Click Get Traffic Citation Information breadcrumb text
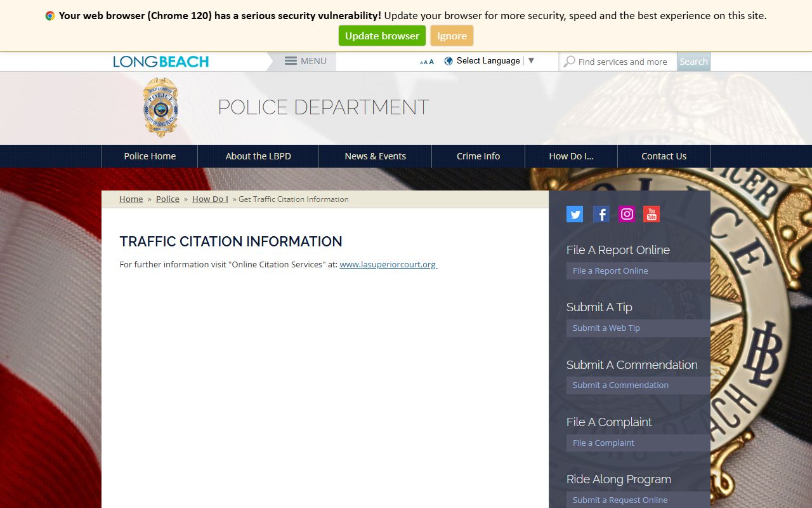The height and width of the screenshot is (508, 812). coord(294,199)
